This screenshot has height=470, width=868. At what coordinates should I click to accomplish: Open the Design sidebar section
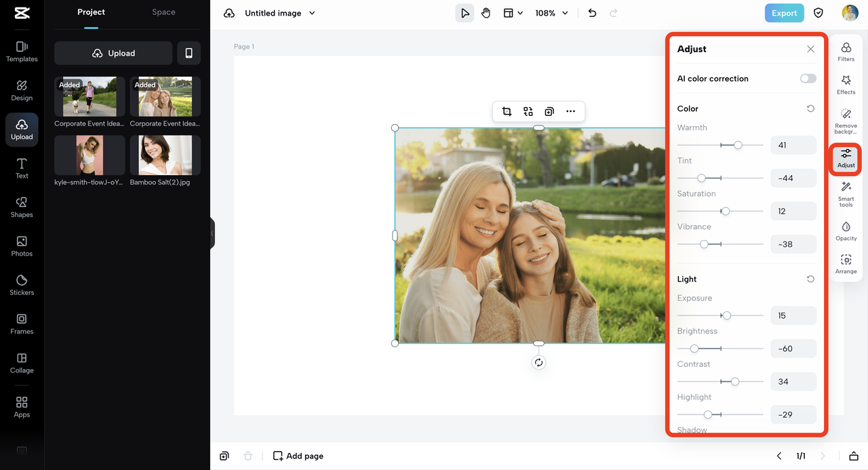point(22,90)
